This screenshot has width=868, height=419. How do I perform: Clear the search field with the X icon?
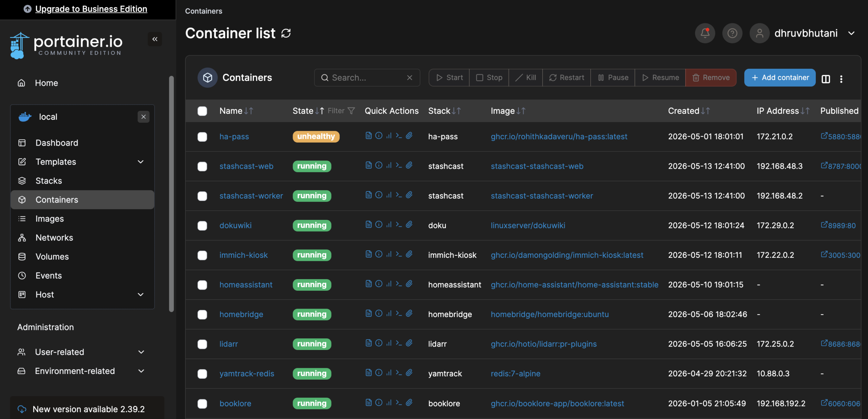(x=410, y=78)
